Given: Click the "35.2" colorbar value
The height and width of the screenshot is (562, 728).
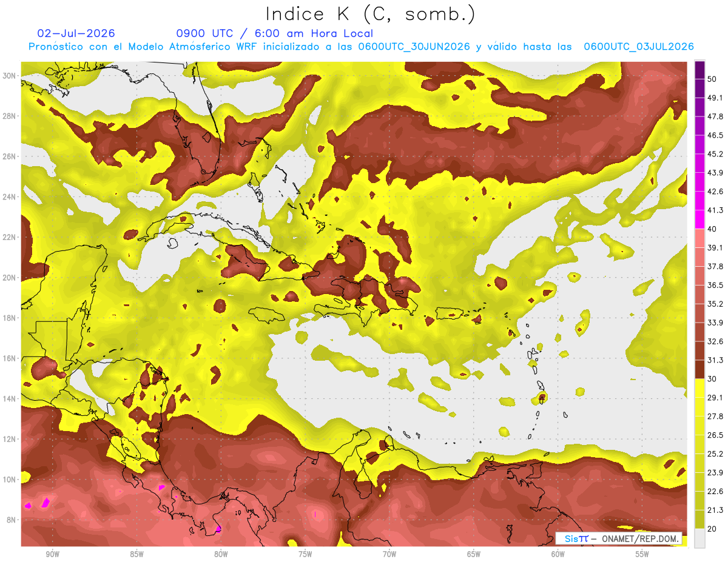Looking at the screenshot, I should tap(715, 304).
